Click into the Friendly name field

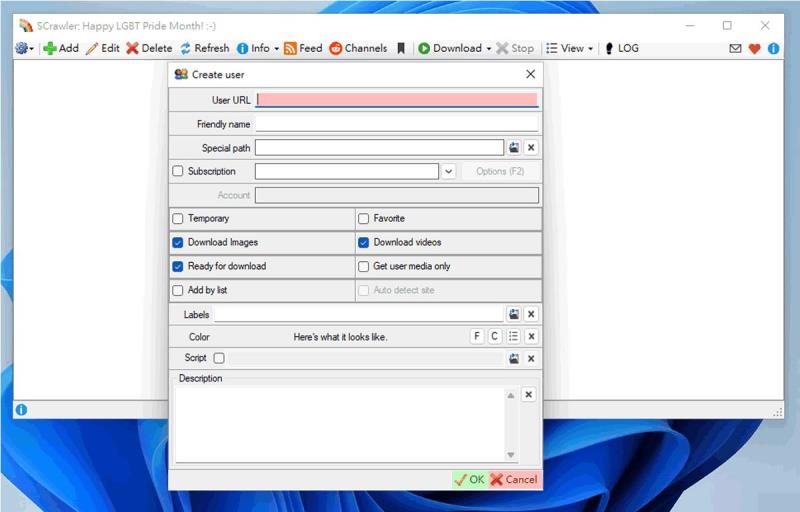[396, 123]
